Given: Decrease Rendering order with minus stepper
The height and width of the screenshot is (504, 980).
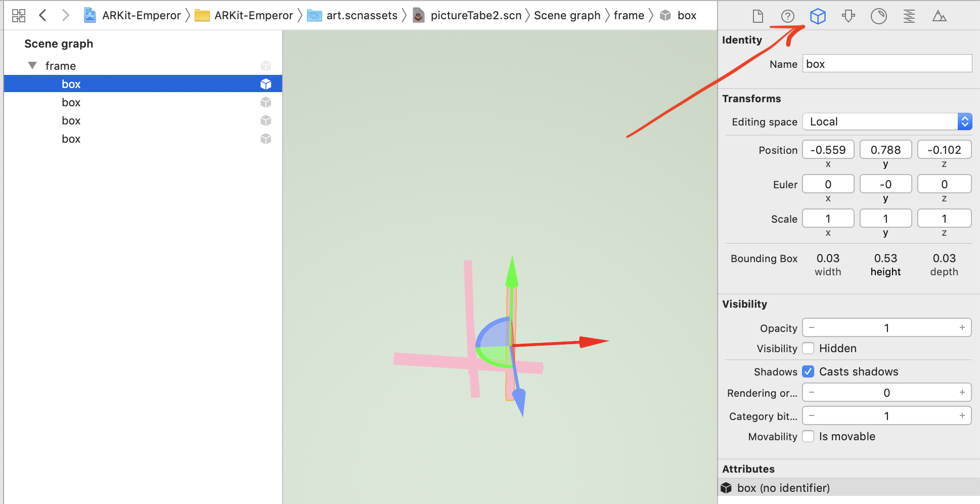Looking at the screenshot, I should point(812,393).
